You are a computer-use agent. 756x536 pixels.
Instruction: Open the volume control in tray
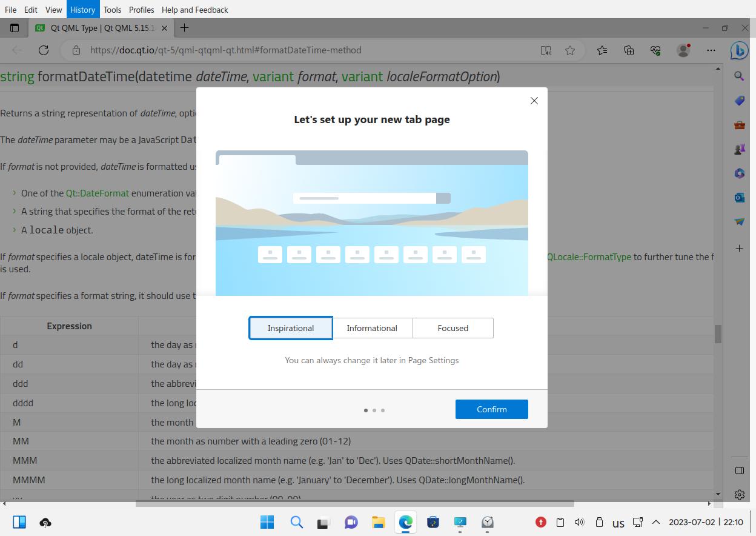coord(579,522)
